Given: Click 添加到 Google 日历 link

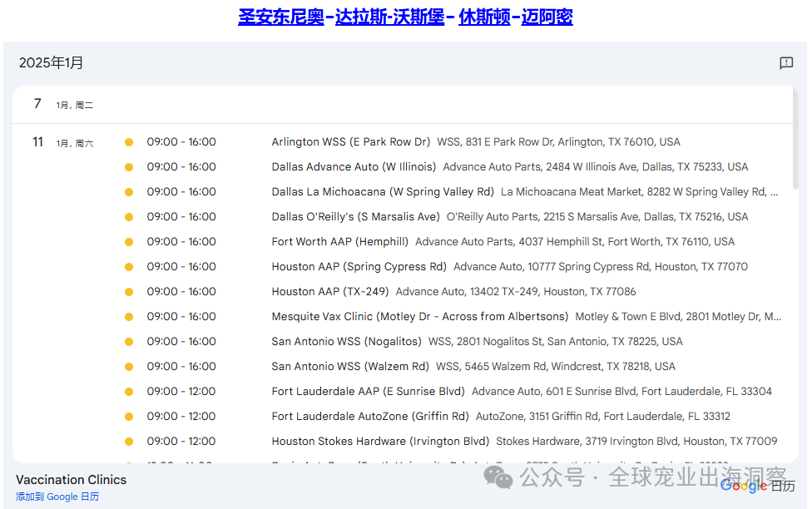Looking at the screenshot, I should tap(57, 497).
